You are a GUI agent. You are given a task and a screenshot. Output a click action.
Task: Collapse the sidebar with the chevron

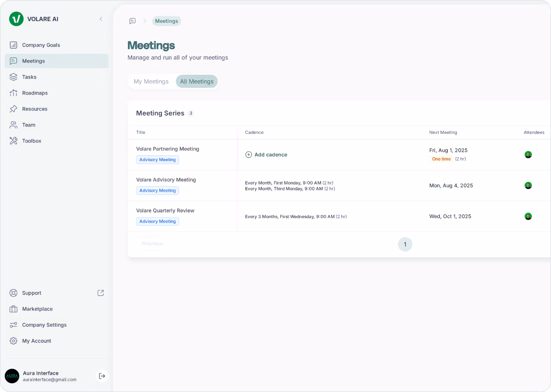click(101, 19)
